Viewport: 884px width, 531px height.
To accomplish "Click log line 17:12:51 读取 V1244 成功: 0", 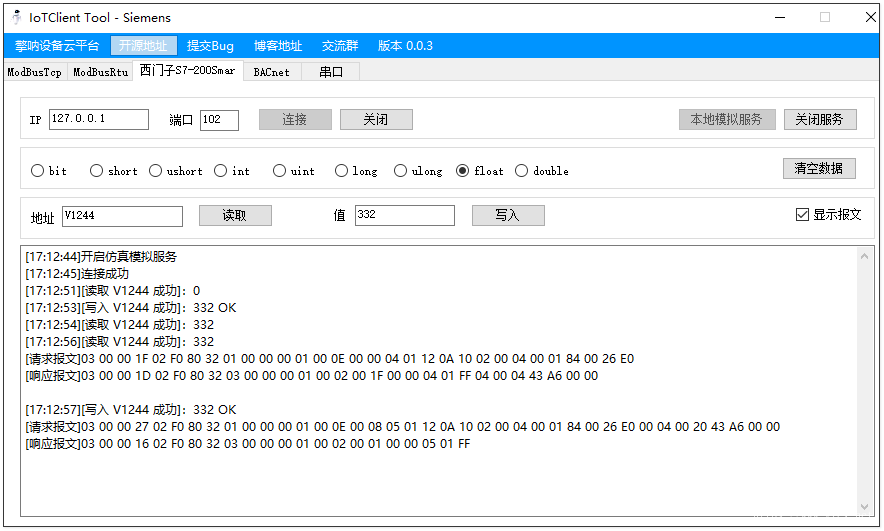I will [x=113, y=291].
